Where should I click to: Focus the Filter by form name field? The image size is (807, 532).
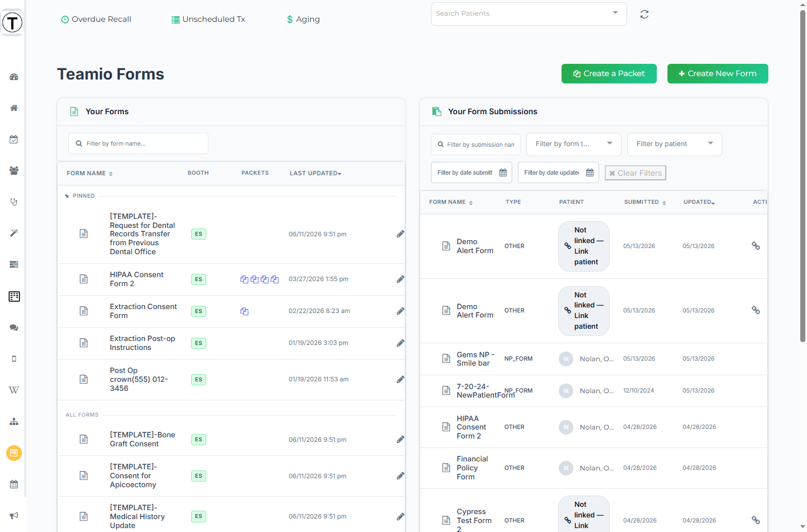click(x=138, y=143)
